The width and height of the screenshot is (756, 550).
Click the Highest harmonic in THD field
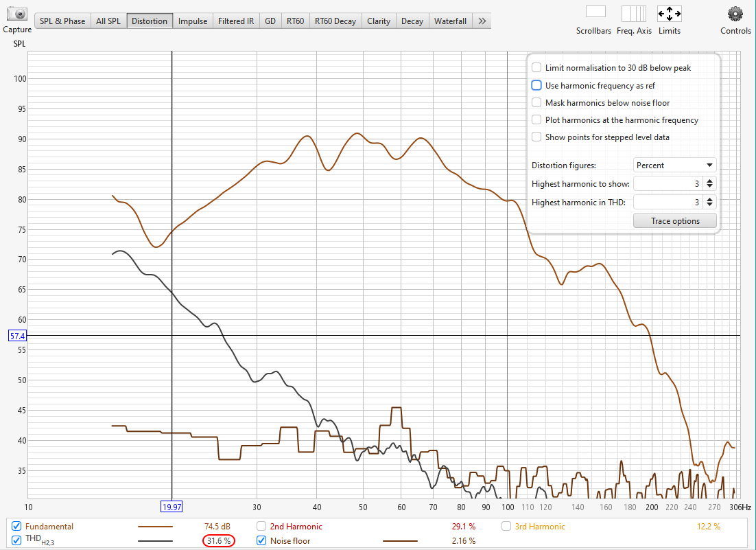(x=669, y=202)
